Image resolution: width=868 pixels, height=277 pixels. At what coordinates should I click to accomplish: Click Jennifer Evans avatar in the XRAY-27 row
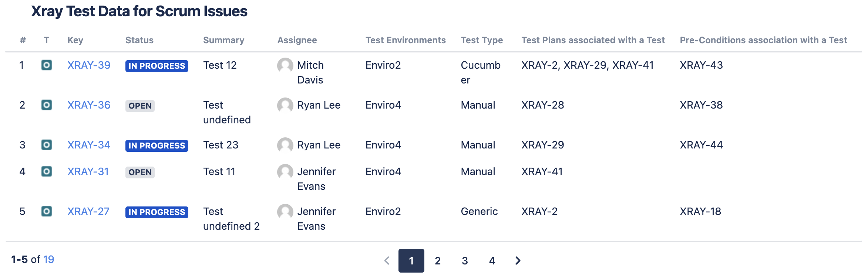[x=285, y=212]
